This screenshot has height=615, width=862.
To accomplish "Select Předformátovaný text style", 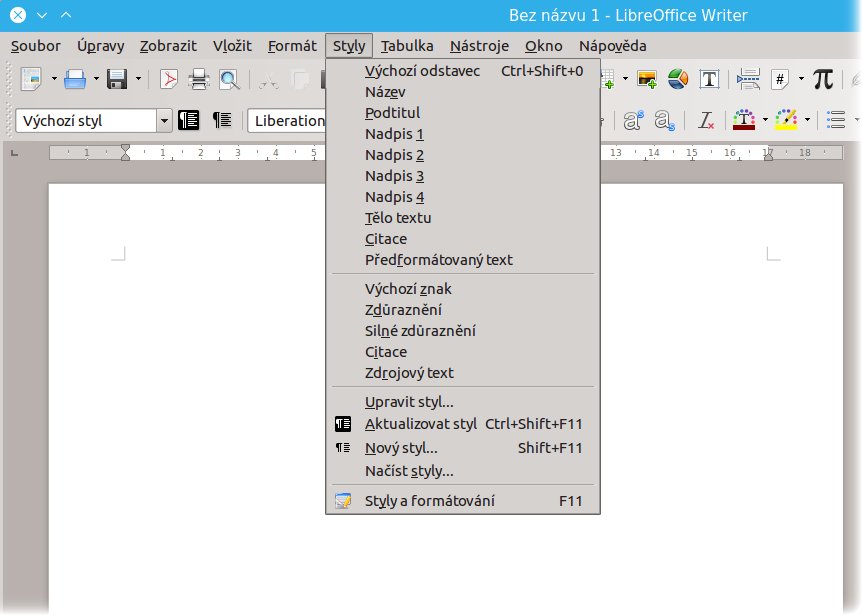I will tap(463, 259).
